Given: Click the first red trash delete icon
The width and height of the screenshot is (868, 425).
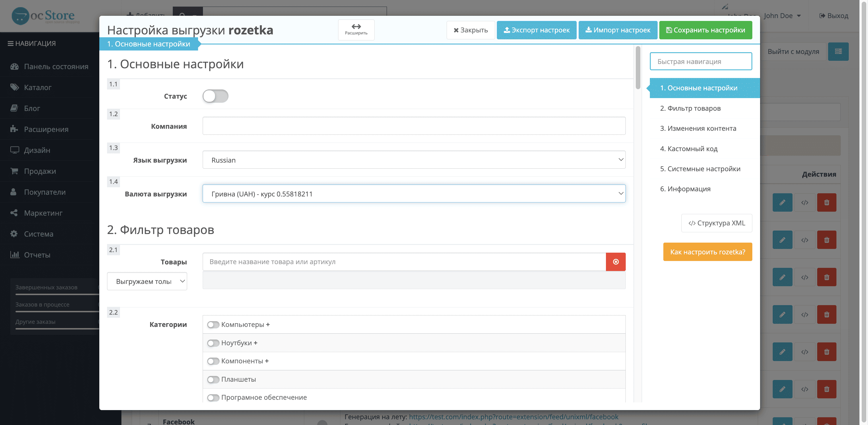Looking at the screenshot, I should (x=827, y=202).
